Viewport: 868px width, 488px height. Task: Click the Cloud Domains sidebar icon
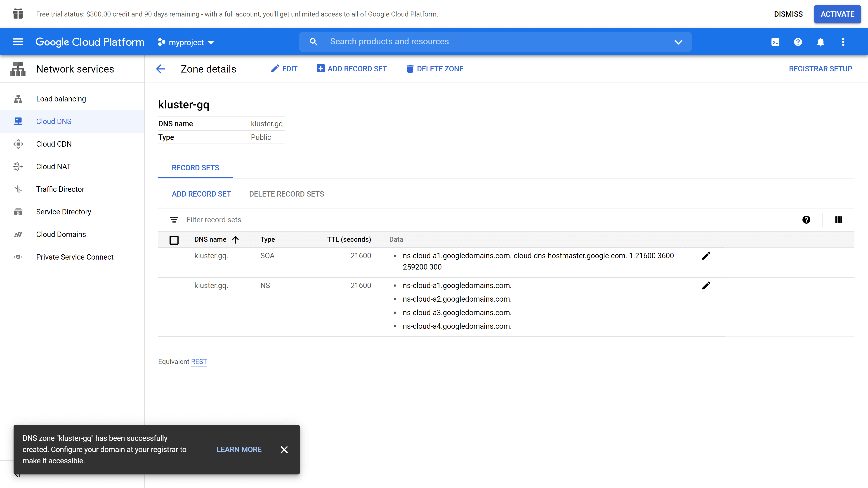pyautogui.click(x=18, y=235)
